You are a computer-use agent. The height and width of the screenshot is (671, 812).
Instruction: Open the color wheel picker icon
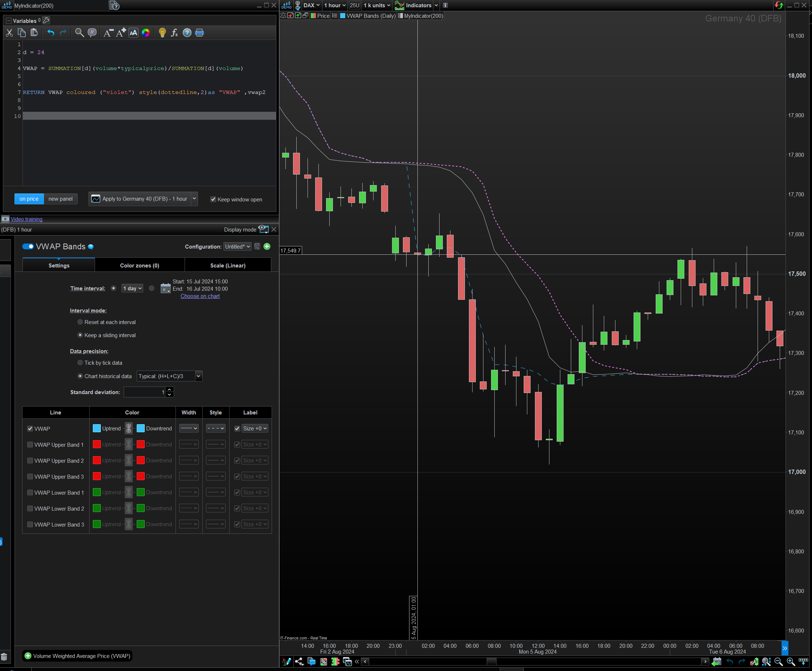pyautogui.click(x=146, y=33)
